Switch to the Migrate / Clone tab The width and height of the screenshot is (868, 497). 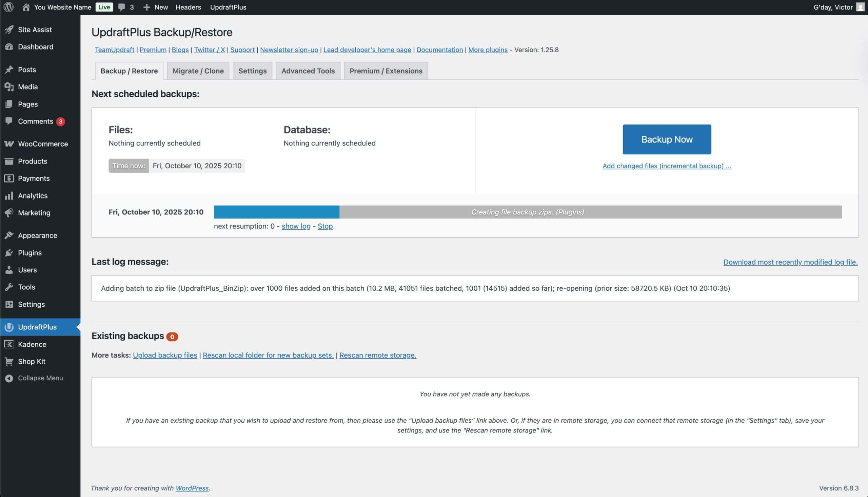198,71
